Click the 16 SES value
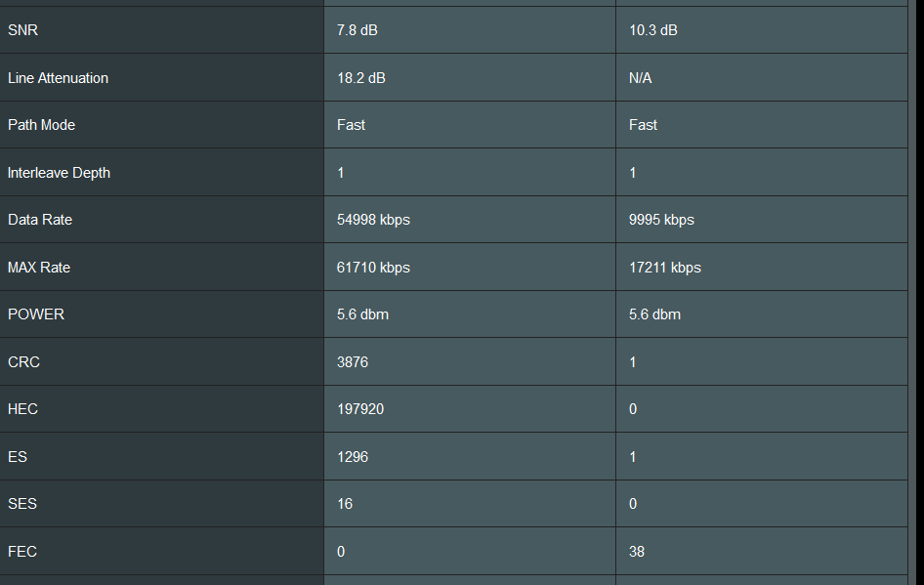This screenshot has width=924, height=585. pyautogui.click(x=345, y=504)
